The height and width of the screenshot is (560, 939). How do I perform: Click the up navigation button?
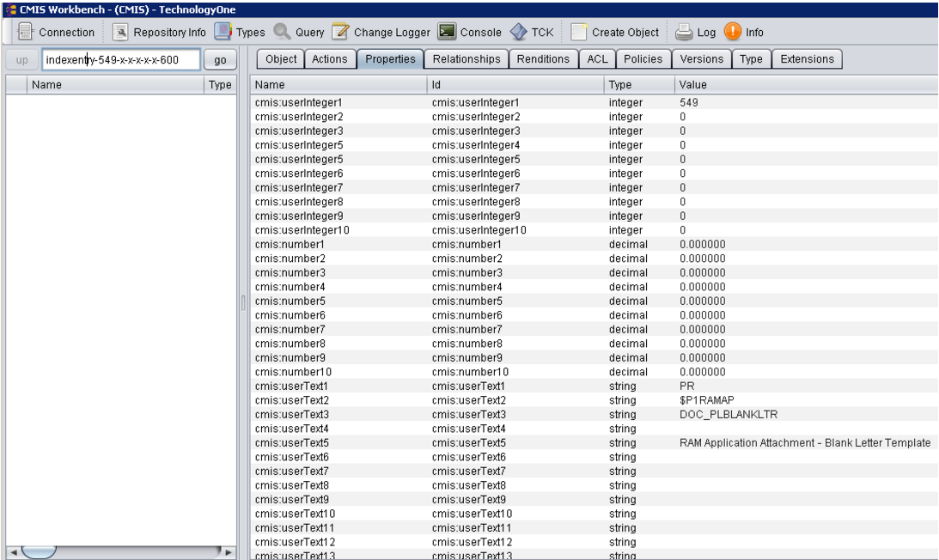[22, 60]
